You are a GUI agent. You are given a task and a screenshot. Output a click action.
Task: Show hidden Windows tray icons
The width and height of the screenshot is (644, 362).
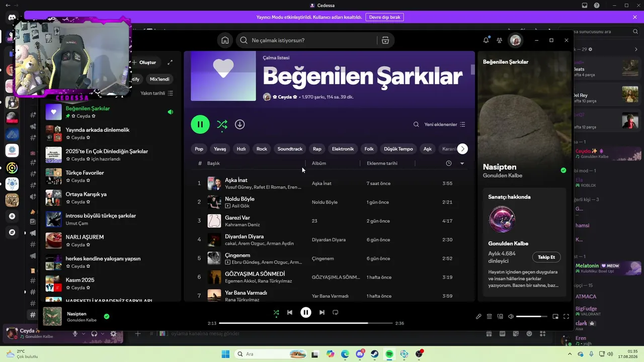tap(570, 354)
